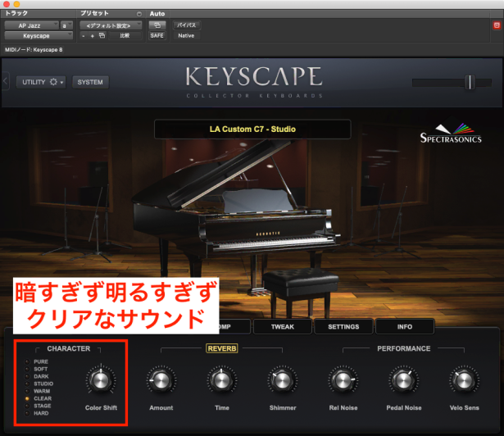504x436 pixels.
Task: Adjust the master volume slider
Action: click(x=470, y=82)
